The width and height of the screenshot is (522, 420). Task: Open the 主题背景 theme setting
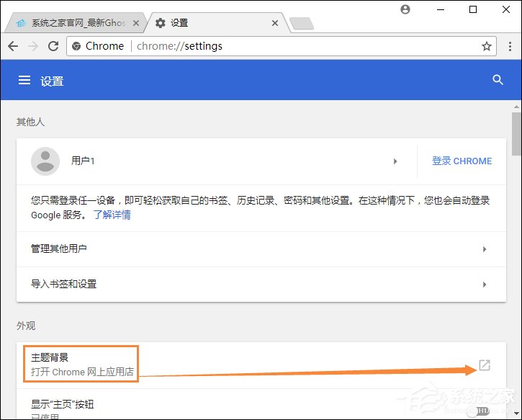click(261, 365)
